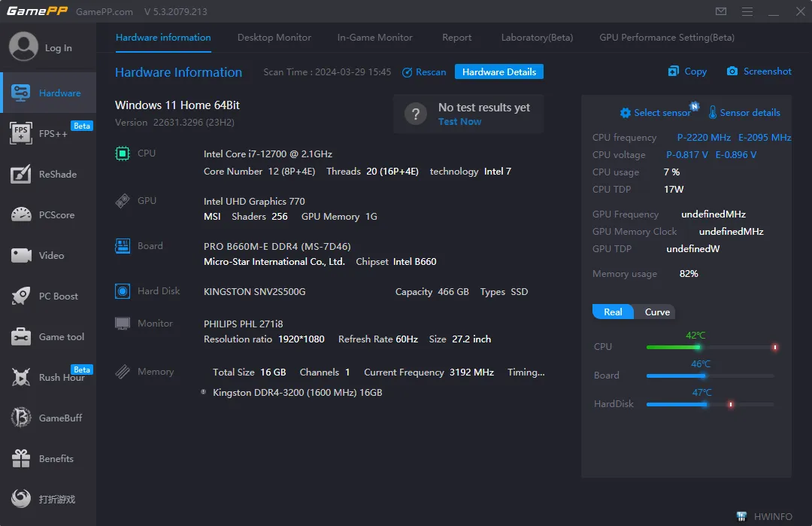Click the user avatar icon

pos(23,47)
